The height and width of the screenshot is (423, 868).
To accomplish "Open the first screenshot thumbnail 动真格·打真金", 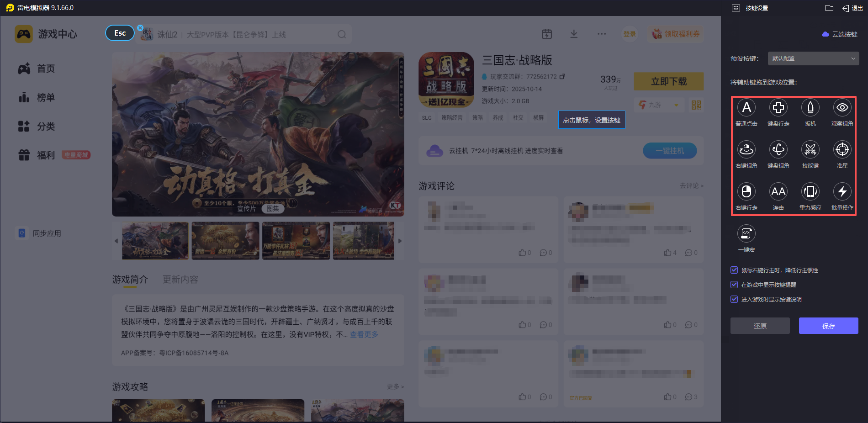I will [155, 241].
